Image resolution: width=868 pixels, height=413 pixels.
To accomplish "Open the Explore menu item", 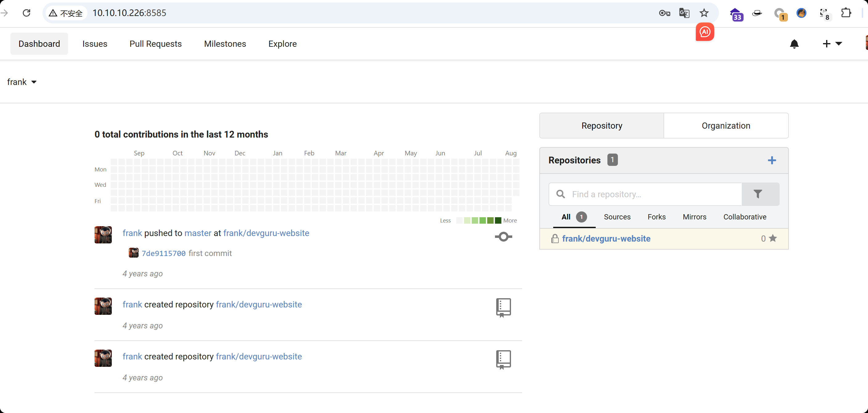I will point(282,44).
